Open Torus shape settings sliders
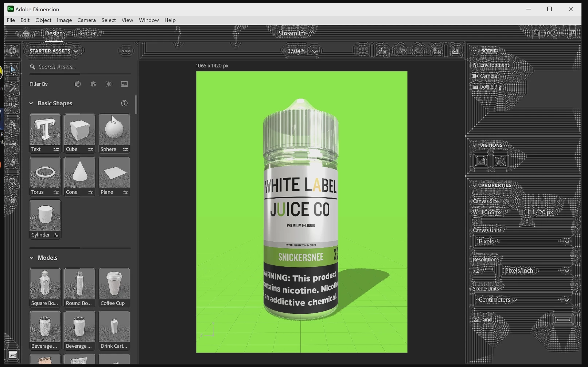The width and height of the screenshot is (588, 367). pos(56,192)
